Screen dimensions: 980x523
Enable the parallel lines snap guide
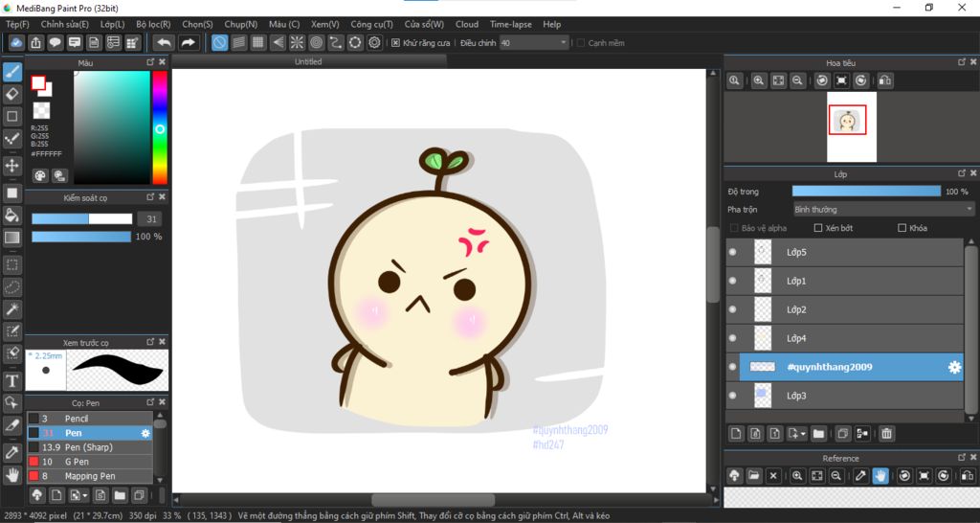coord(238,42)
